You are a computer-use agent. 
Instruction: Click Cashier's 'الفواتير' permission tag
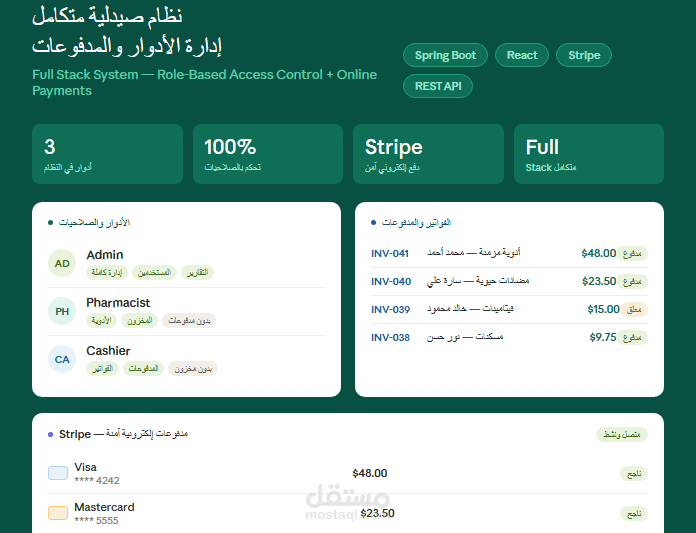tap(103, 368)
